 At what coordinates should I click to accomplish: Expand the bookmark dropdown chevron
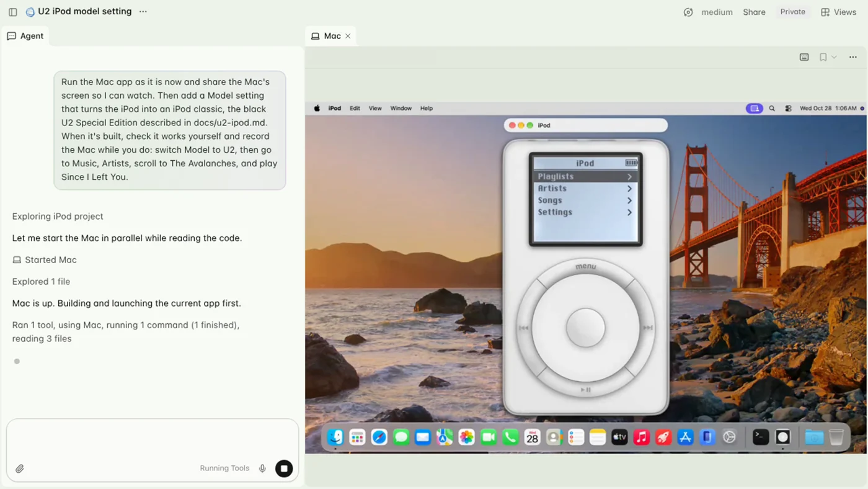834,57
